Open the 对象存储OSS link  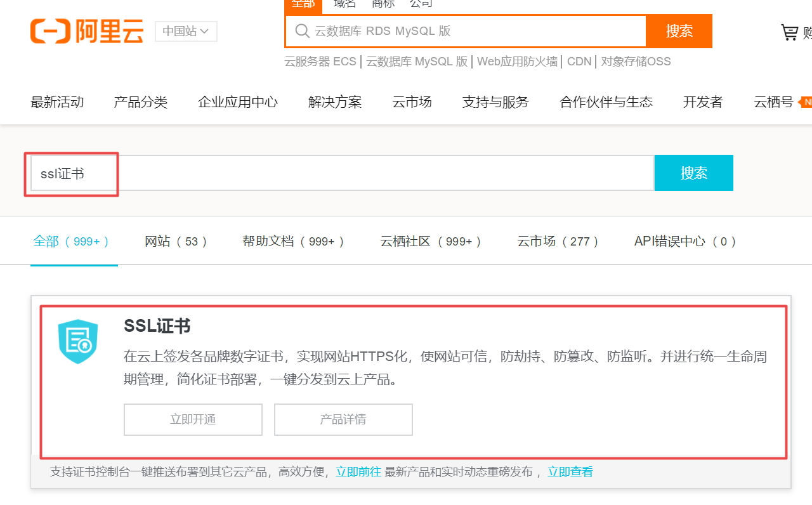(x=636, y=62)
